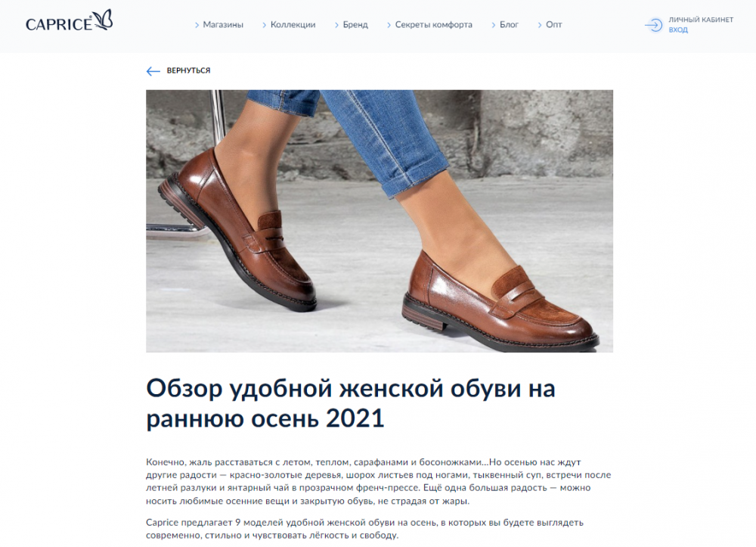Click the ВХОД login link
Image resolution: width=756 pixels, height=547 pixels.
(x=678, y=30)
